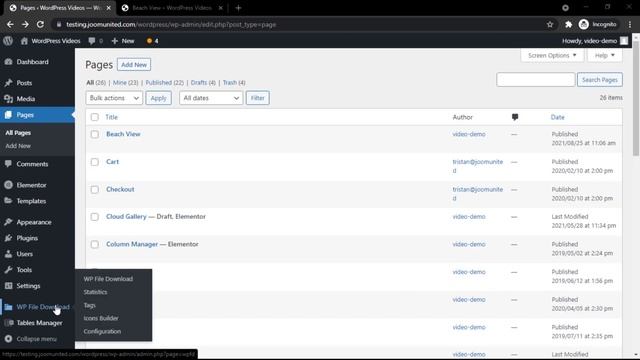
Task: Focus the search pages input field
Action: click(536, 80)
